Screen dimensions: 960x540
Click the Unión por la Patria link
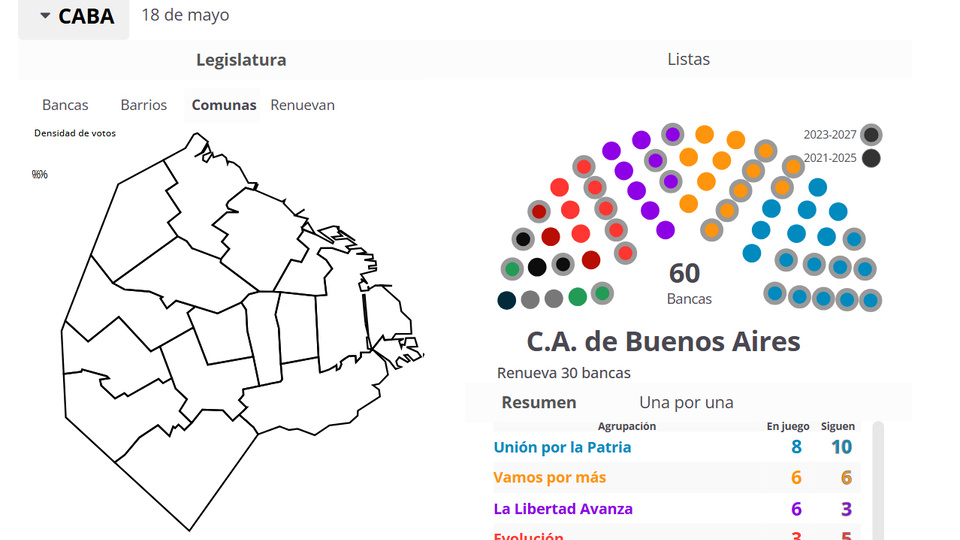coord(562,447)
